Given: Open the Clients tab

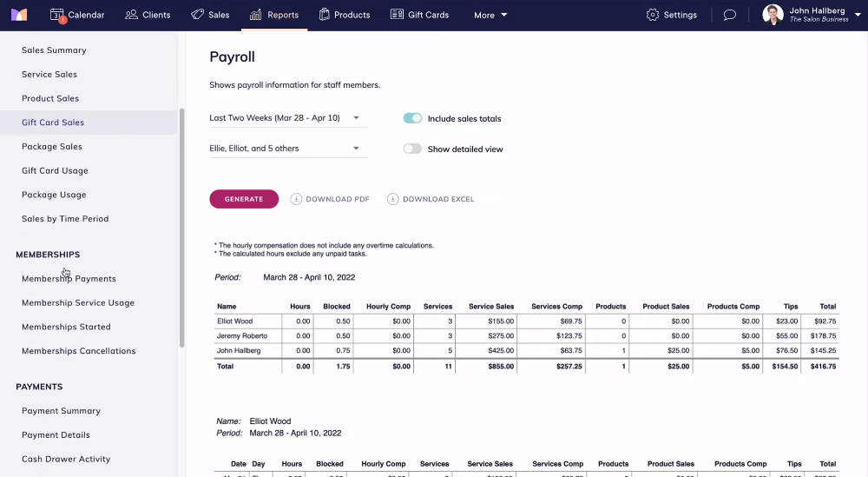Looking at the screenshot, I should [x=148, y=16].
